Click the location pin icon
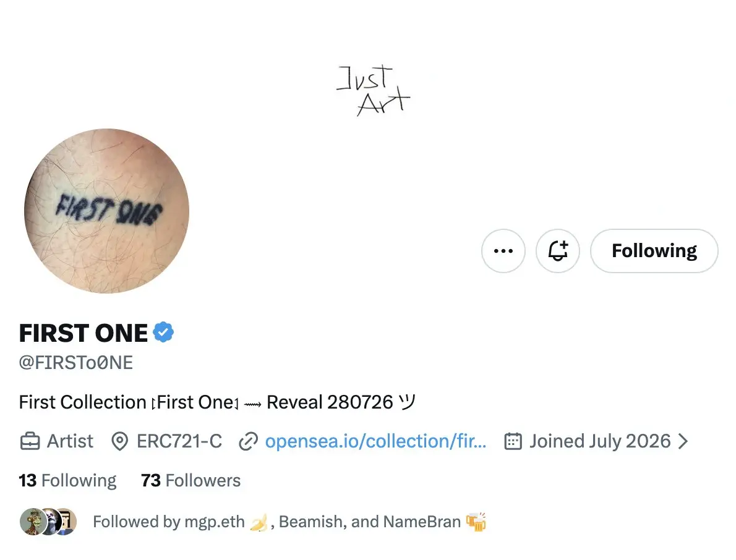Screen dimensions: 736x560 pyautogui.click(x=120, y=441)
